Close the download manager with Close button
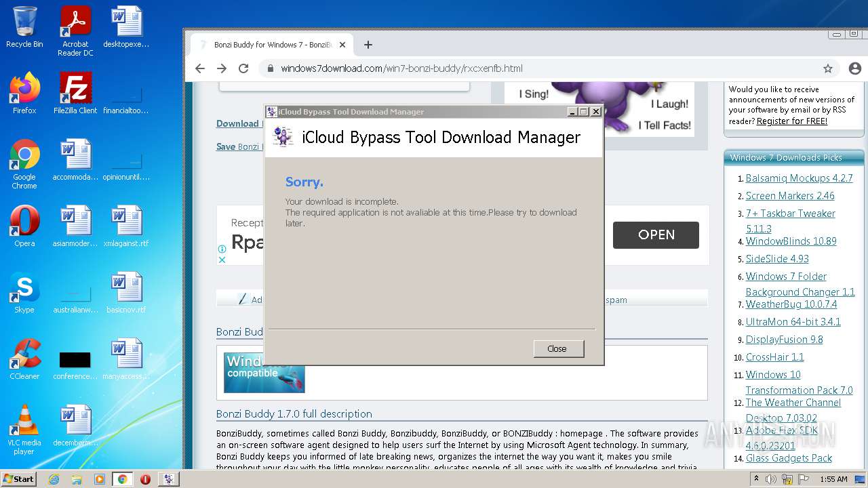The height and width of the screenshot is (488, 868). (559, 348)
